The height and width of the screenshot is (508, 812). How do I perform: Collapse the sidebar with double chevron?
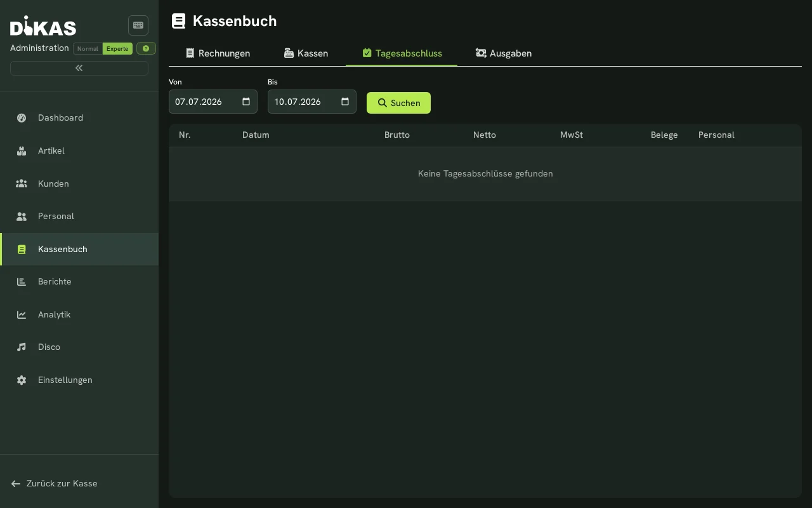[x=79, y=68]
